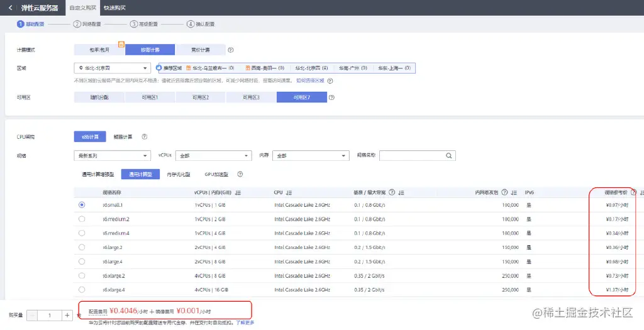The height and width of the screenshot is (330, 644).
Task: Click the ¥1.37/小时 price cell
Action: [617, 290]
